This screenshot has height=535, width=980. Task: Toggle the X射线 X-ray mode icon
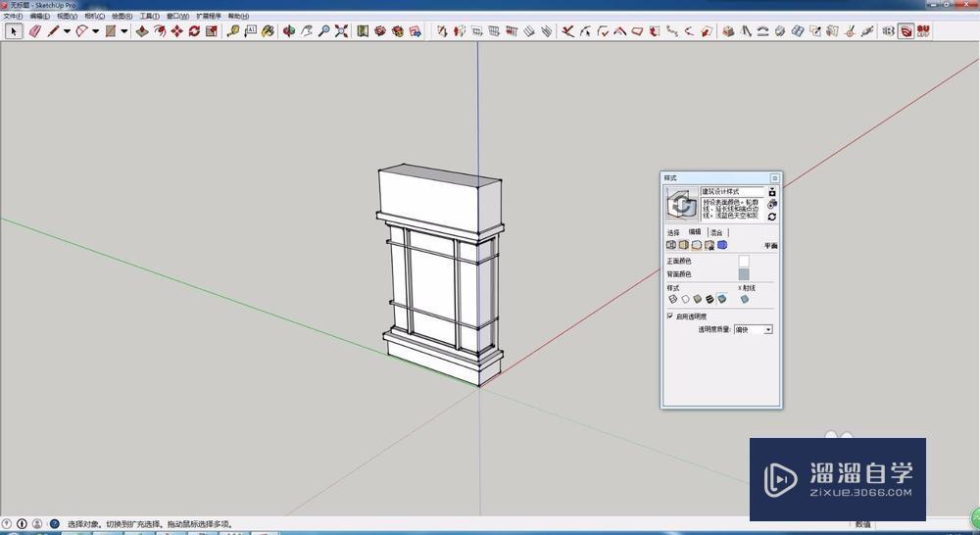(745, 299)
